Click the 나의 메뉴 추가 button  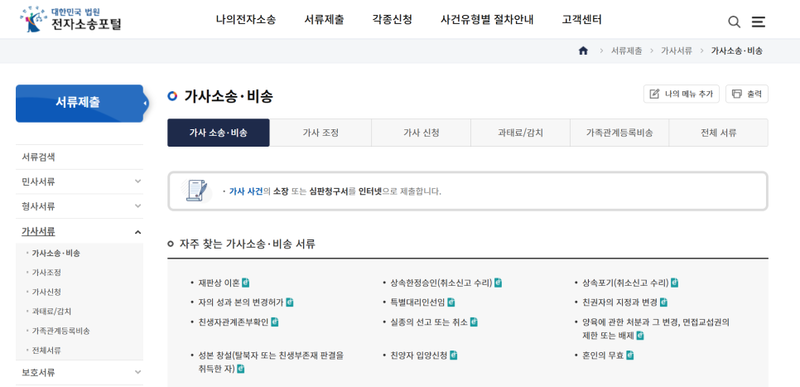(681, 94)
